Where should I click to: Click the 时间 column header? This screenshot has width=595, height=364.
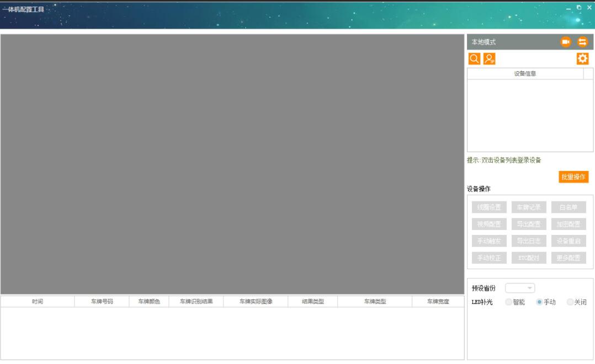coord(38,302)
